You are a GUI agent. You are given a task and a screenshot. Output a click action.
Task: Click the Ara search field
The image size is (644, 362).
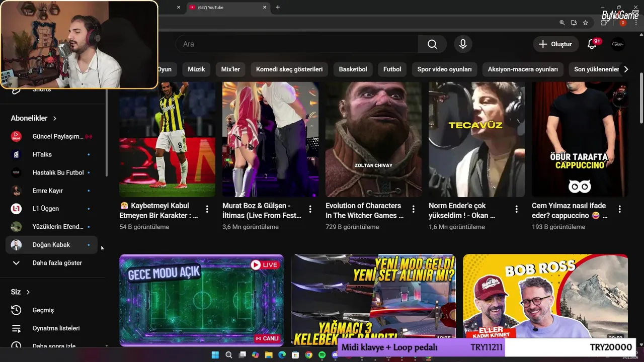pyautogui.click(x=297, y=44)
